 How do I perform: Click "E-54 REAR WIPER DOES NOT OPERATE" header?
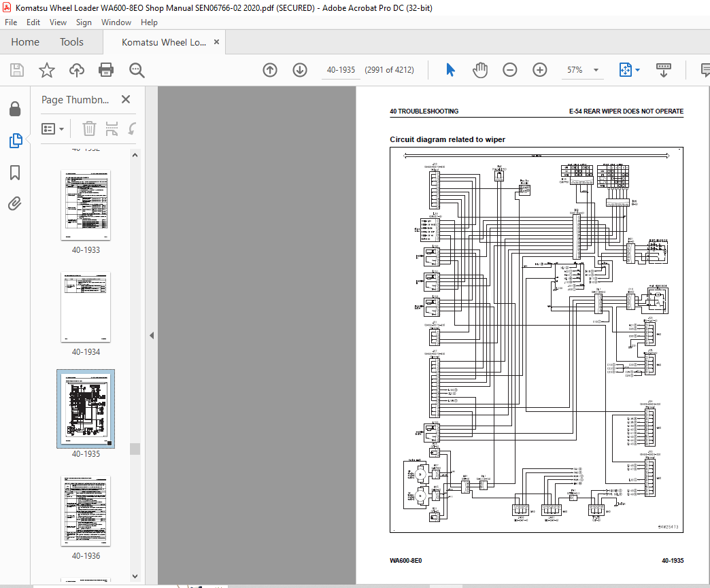click(x=626, y=111)
